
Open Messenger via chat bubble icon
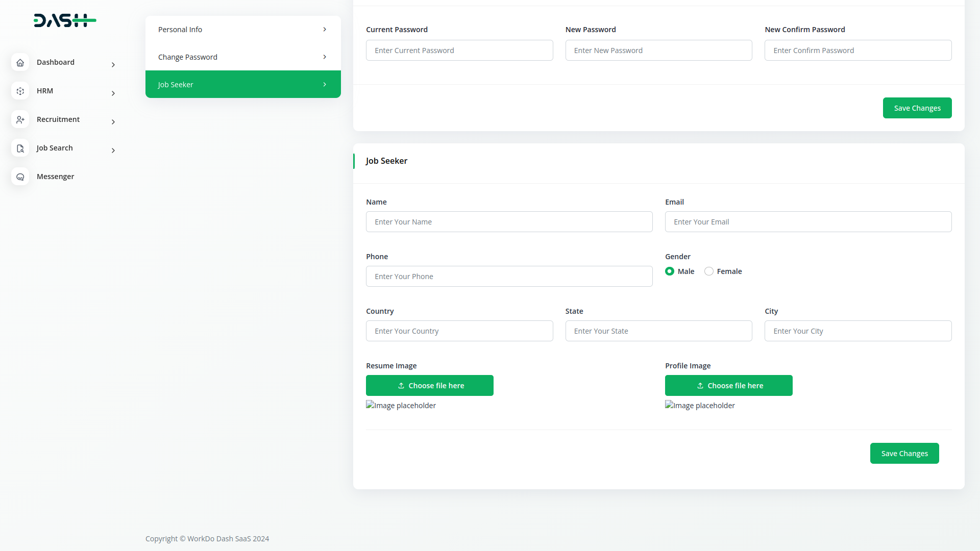[20, 177]
